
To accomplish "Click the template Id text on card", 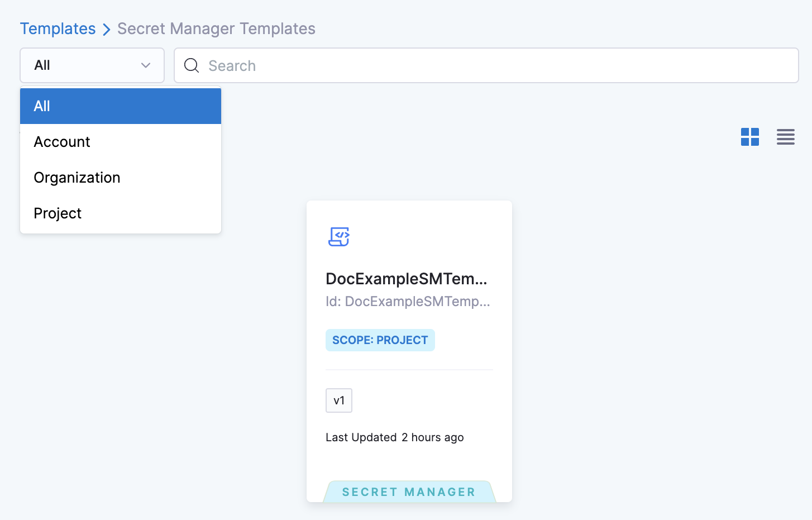I will [408, 302].
